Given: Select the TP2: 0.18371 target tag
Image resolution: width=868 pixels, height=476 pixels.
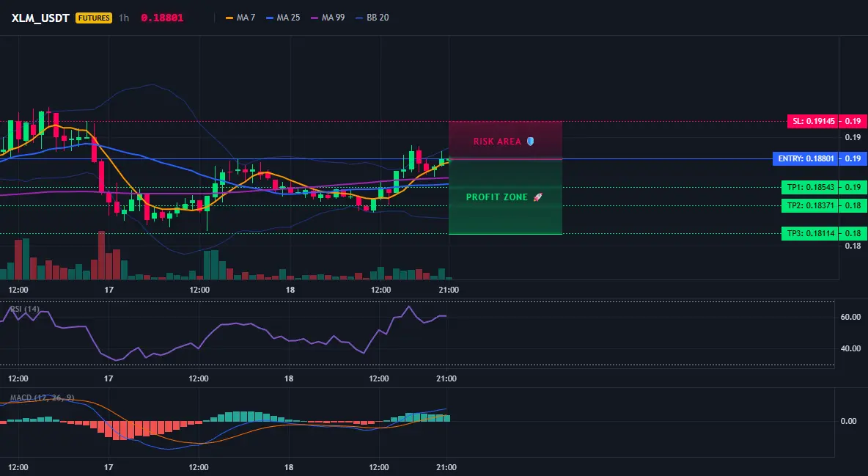Looking at the screenshot, I should (x=809, y=205).
